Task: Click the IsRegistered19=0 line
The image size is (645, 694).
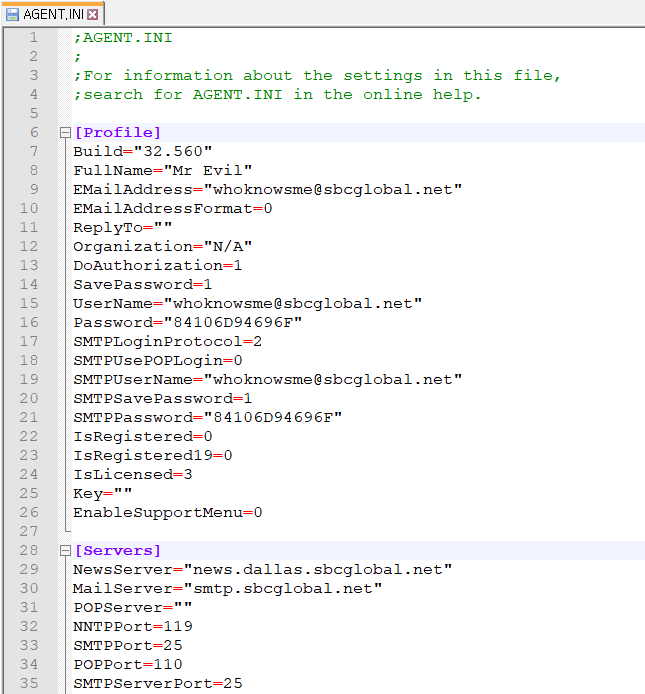Action: 153,455
